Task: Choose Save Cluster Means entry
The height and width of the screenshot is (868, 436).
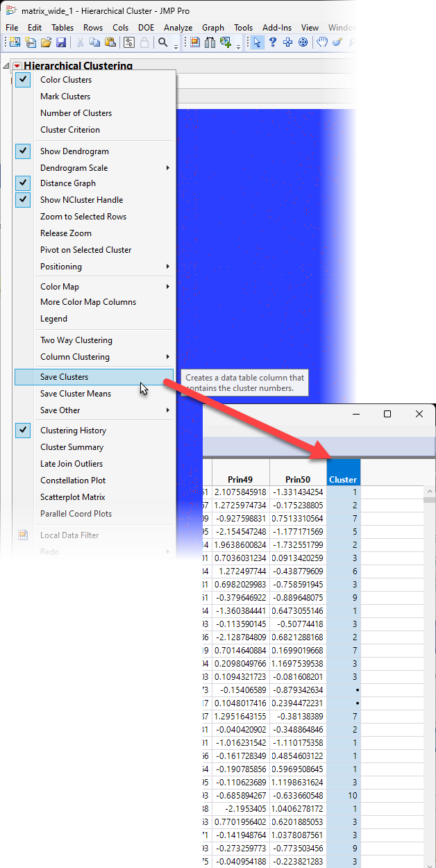Action: pyautogui.click(x=94, y=394)
